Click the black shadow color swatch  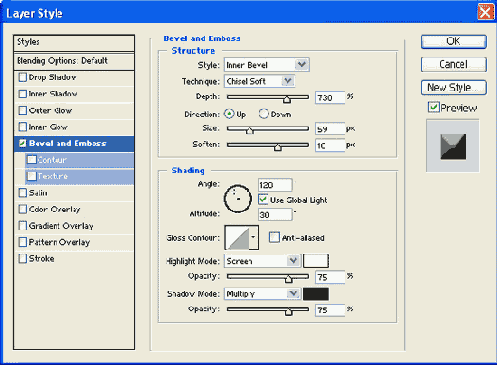(316, 294)
